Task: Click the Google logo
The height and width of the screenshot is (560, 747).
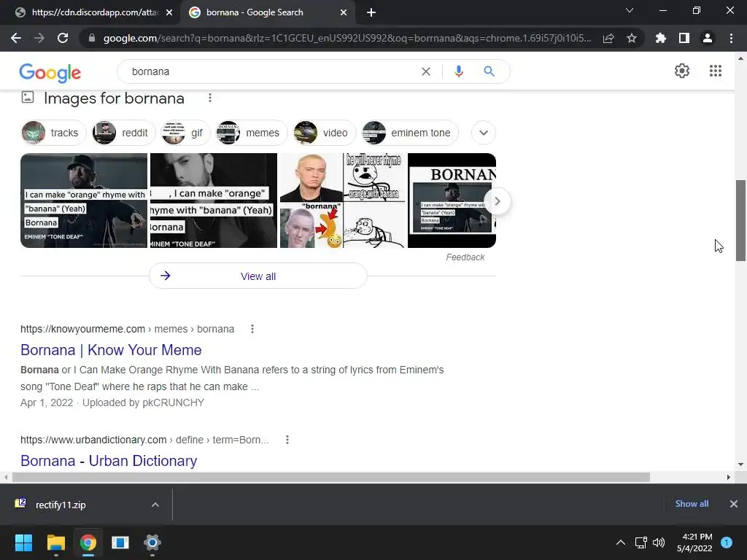Action: [50, 72]
